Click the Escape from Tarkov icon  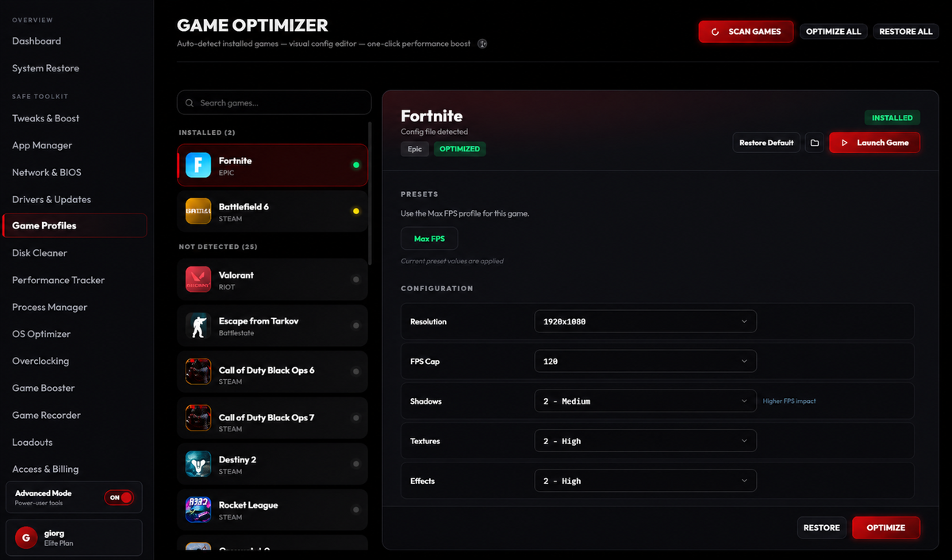[x=198, y=325]
